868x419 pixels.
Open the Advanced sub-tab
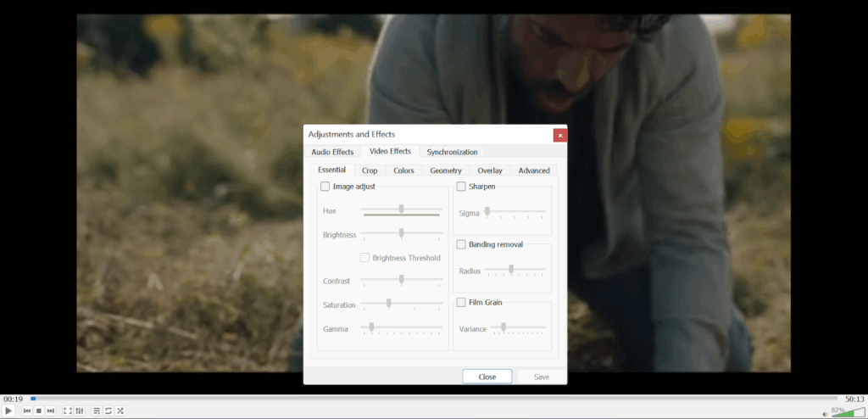tap(534, 170)
